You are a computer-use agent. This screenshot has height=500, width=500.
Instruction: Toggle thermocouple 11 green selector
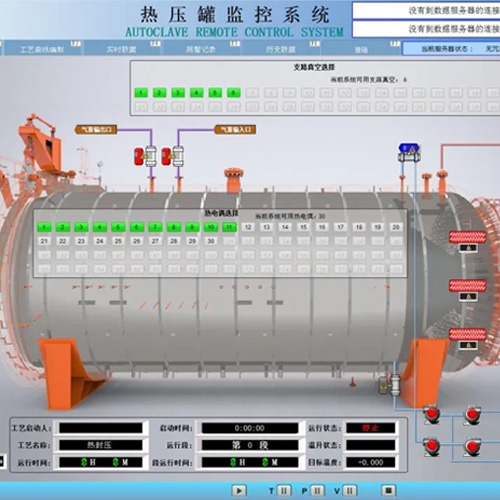tap(229, 227)
